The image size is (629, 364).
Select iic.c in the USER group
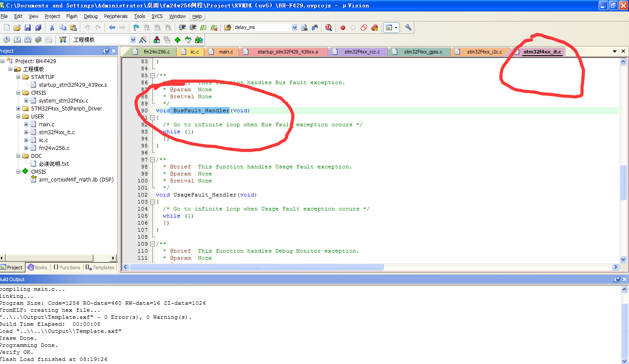[x=43, y=140]
